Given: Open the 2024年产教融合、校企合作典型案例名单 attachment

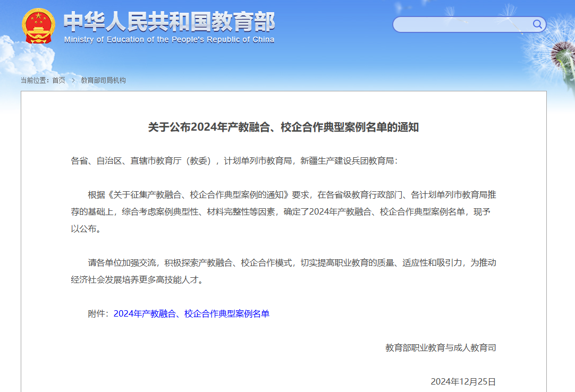Looking at the screenshot, I should pos(191,314).
